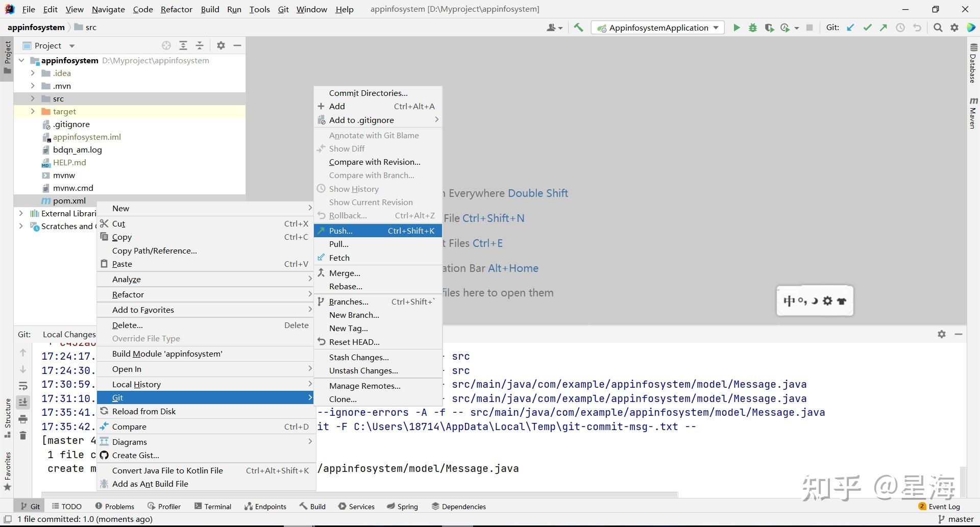Open the user account dropdown in toolbar
This screenshot has width=980, height=527.
click(x=554, y=28)
